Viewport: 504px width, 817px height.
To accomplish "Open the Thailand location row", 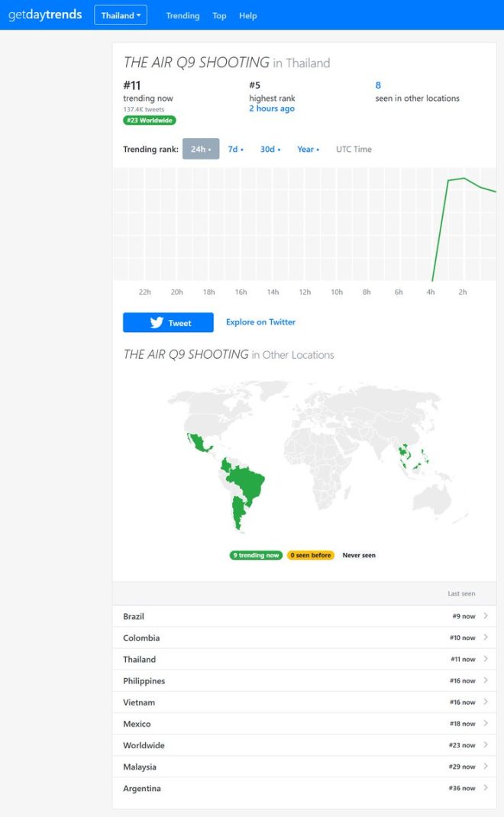I will (305, 659).
